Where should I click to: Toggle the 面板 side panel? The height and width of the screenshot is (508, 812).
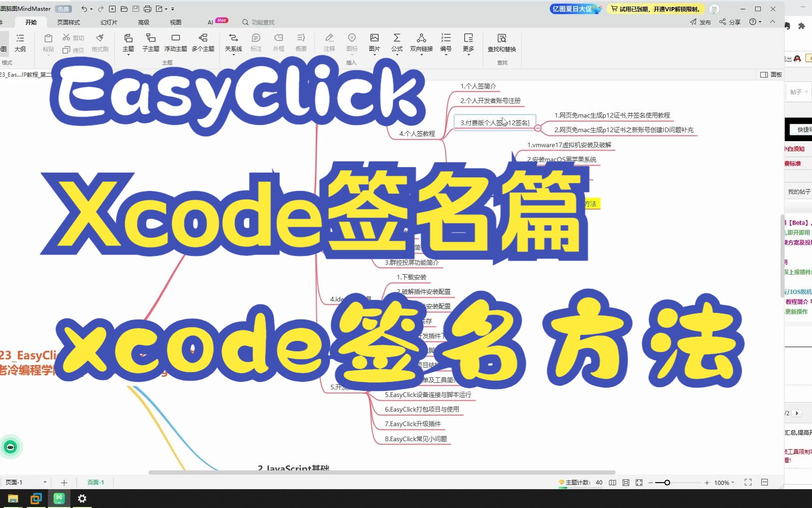coord(771,75)
